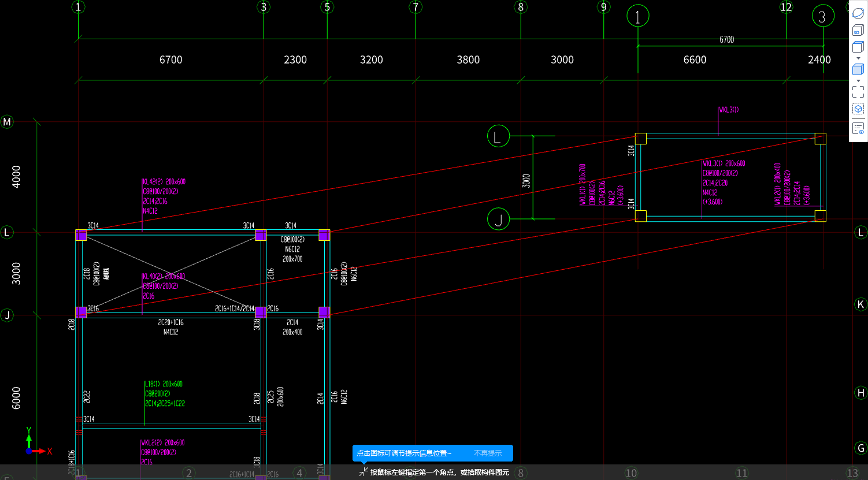This screenshot has width=868, height=480.
Task: Click the 2C20+1C16 rebar annotation
Action: [171, 322]
